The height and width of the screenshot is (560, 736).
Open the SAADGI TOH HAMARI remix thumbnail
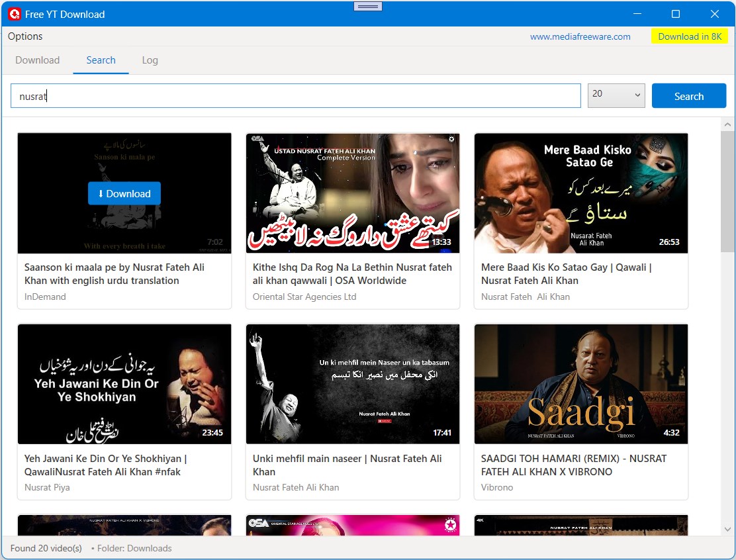coord(580,384)
